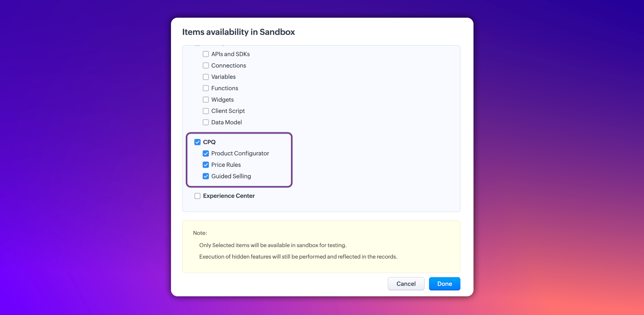Tick the Data Model checkbox

pyautogui.click(x=205, y=122)
